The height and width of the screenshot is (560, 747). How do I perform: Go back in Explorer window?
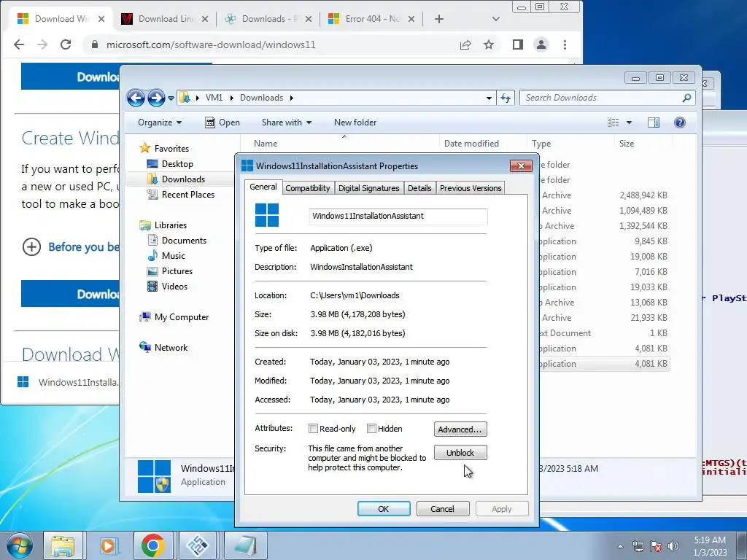(136, 98)
